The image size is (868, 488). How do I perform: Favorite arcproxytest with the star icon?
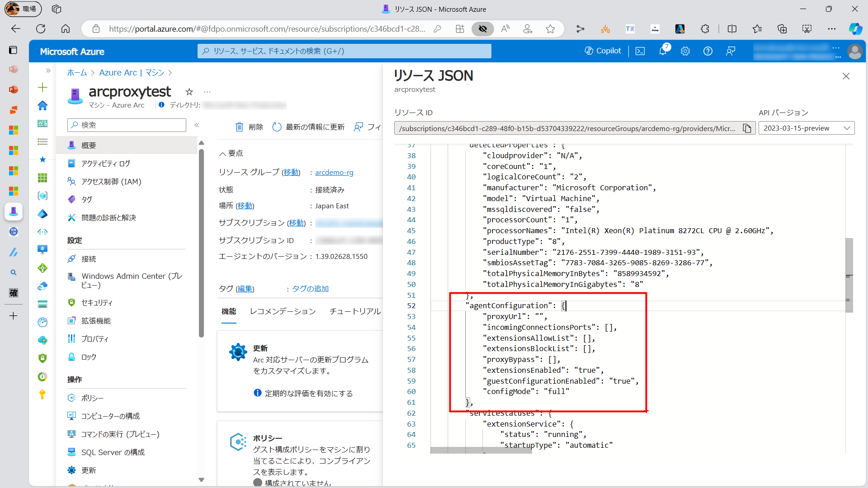pyautogui.click(x=189, y=92)
